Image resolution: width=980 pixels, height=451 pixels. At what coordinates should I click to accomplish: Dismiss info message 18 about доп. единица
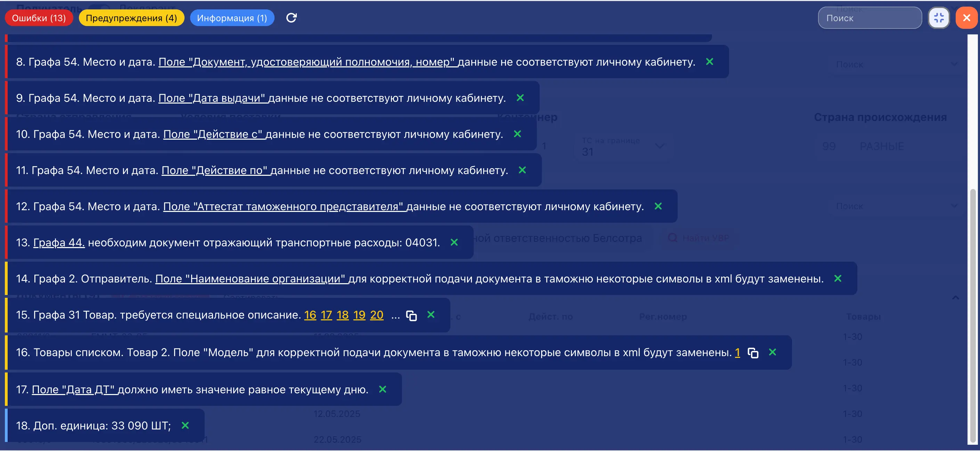pos(185,426)
